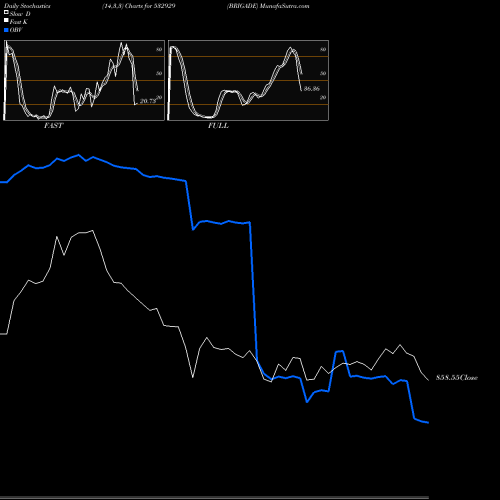Click the 'Charts for 532929' title text
This screenshot has height=500, width=500.
[x=150, y=6]
